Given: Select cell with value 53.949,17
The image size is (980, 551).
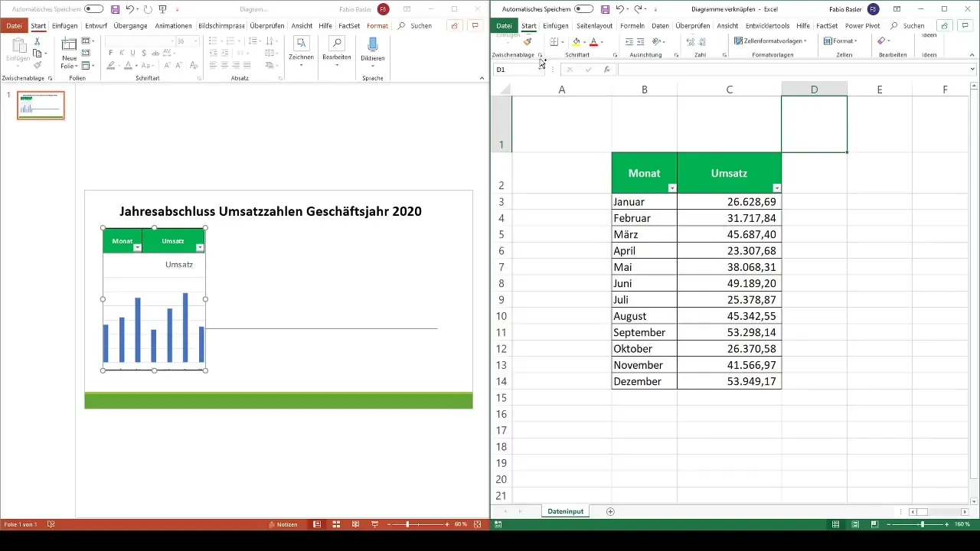Looking at the screenshot, I should click(x=729, y=381).
